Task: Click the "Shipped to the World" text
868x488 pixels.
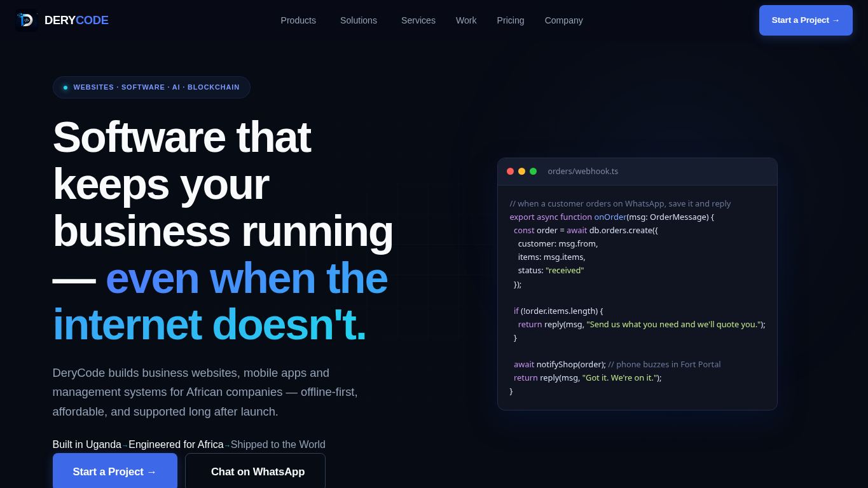Action: pyautogui.click(x=278, y=445)
